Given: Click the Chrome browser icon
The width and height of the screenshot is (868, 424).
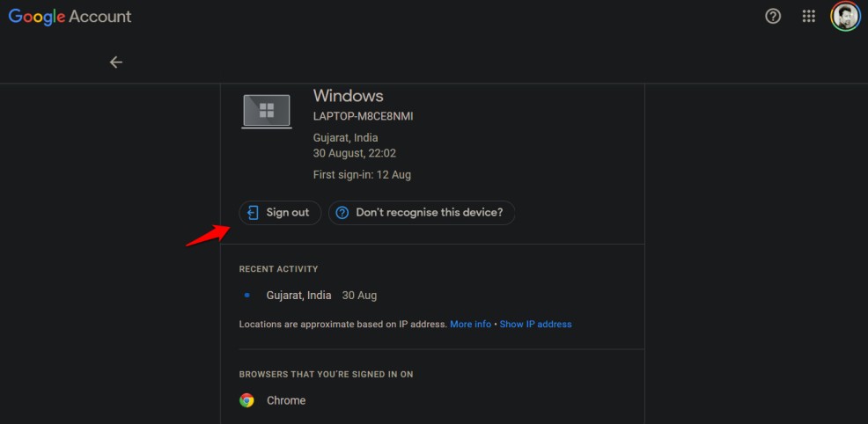Looking at the screenshot, I should coord(246,400).
